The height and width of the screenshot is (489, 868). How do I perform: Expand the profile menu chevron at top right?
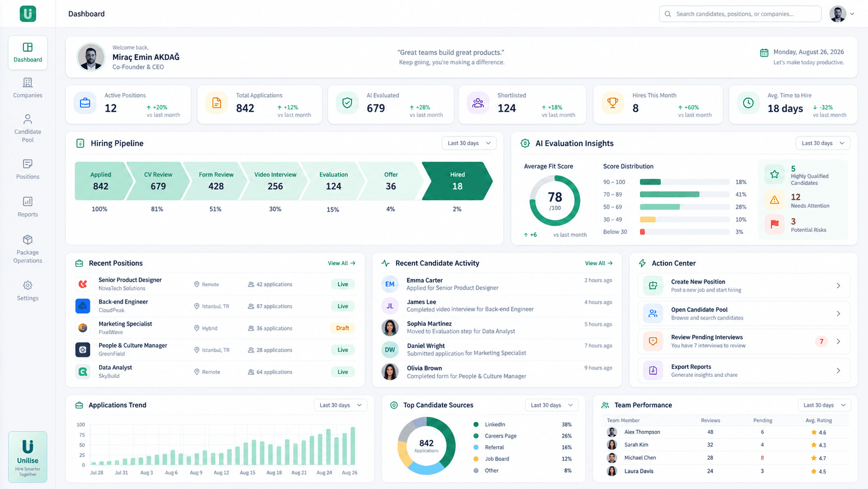point(852,14)
